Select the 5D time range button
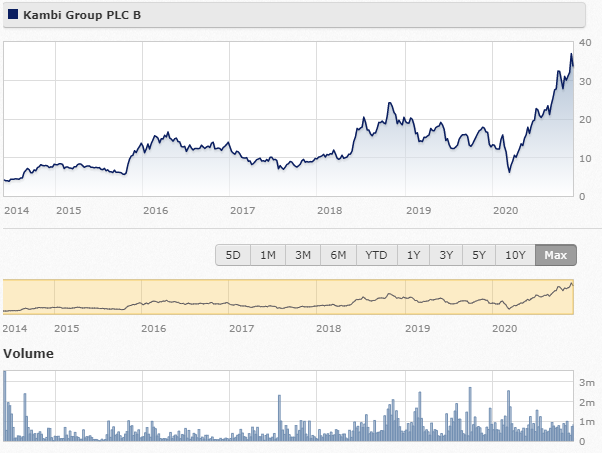602x453 pixels. tap(233, 255)
